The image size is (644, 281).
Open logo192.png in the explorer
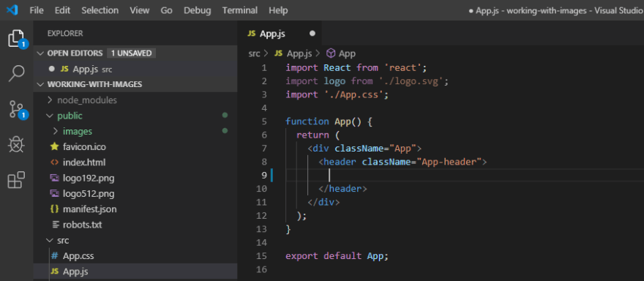pos(135,178)
